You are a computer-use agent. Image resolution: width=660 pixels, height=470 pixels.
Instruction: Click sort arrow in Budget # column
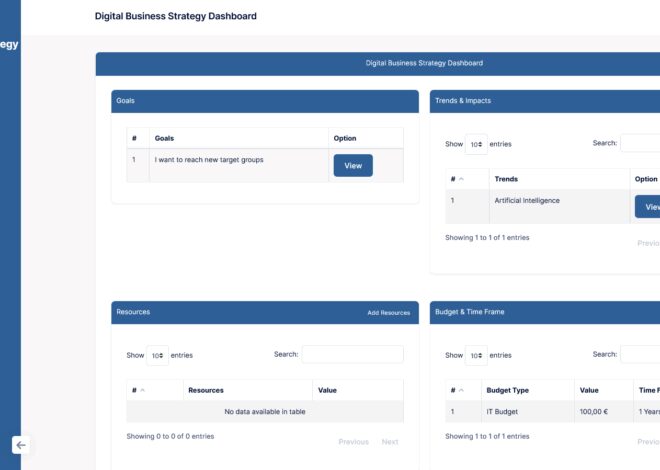[461, 390]
